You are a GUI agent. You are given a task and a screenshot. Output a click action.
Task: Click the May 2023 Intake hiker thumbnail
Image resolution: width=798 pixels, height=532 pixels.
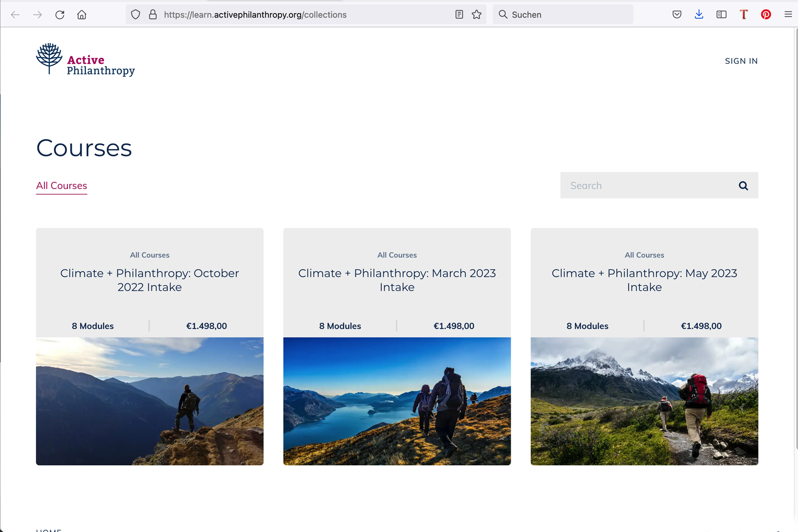coord(644,401)
